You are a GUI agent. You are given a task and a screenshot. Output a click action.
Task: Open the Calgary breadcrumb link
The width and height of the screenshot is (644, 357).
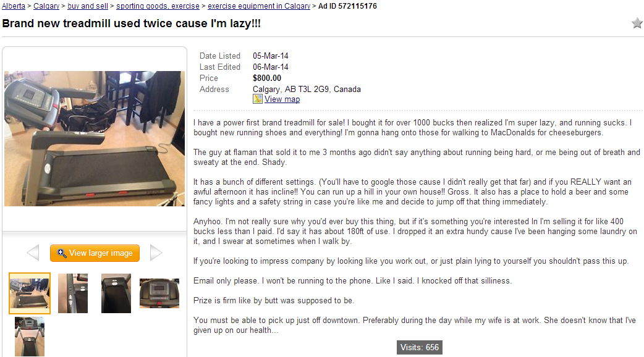(x=46, y=6)
